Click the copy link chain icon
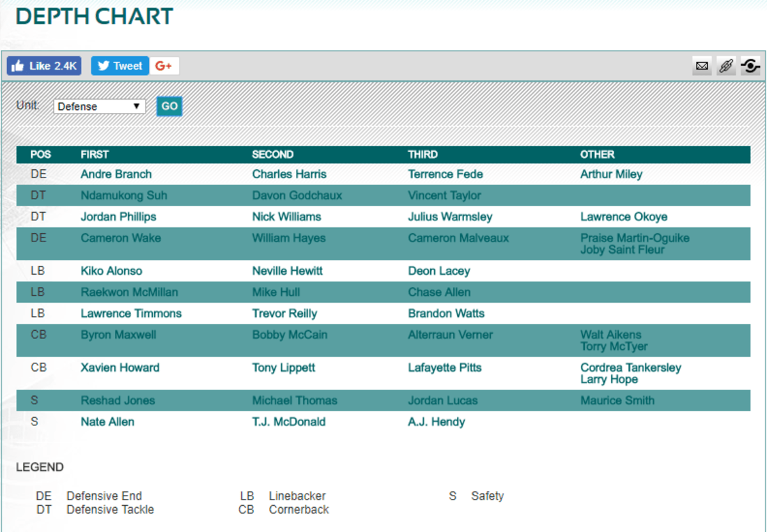 (x=725, y=66)
